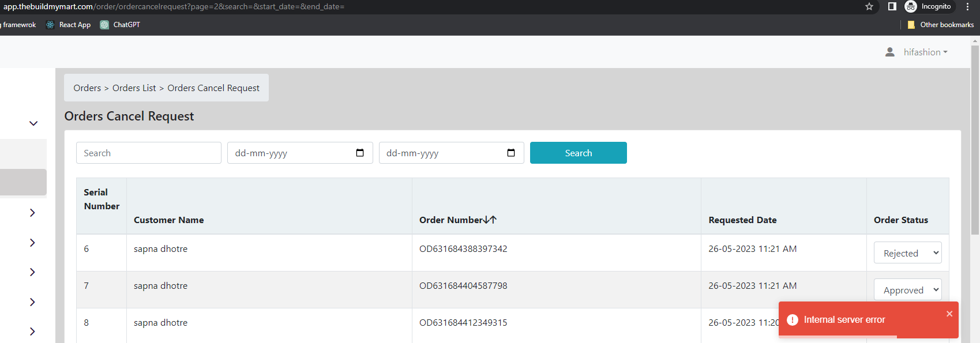Image resolution: width=980 pixels, height=343 pixels.
Task: Open the React App bookmark
Action: pyautogui.click(x=69, y=25)
